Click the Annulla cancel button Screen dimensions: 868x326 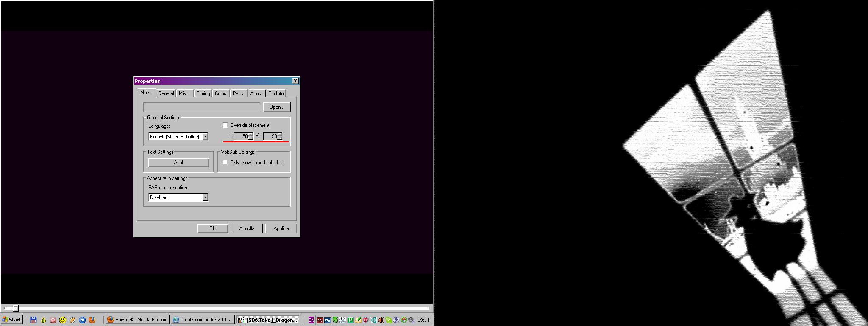click(247, 228)
